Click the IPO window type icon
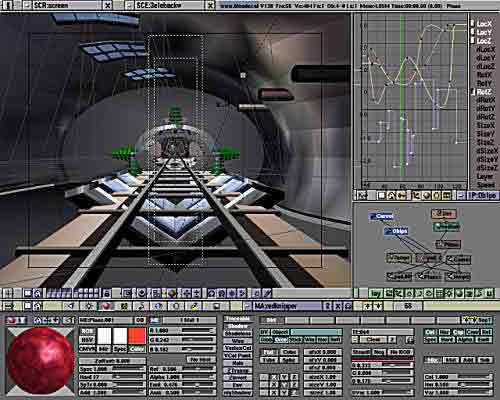The width and height of the screenshot is (500, 400). [x=362, y=195]
